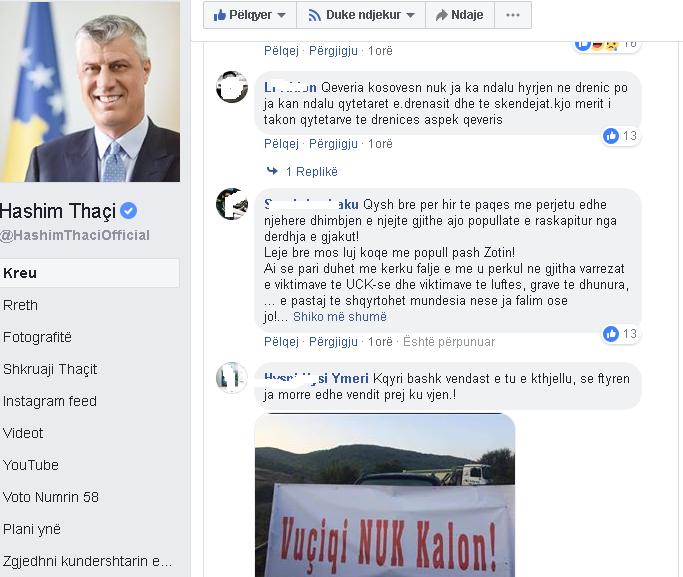Screen dimensions: 683x577
Task: Click Shiko më shumë to expand comment
Action: pos(340,317)
